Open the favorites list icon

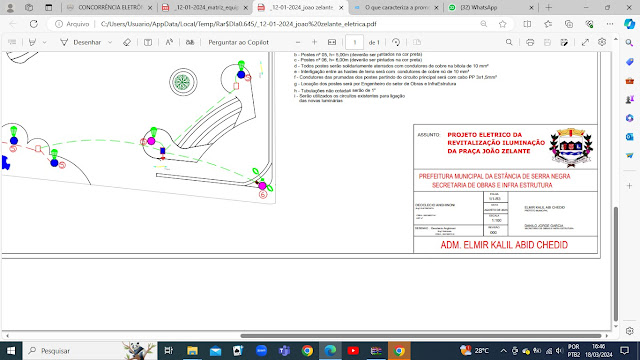pyautogui.click(x=548, y=24)
